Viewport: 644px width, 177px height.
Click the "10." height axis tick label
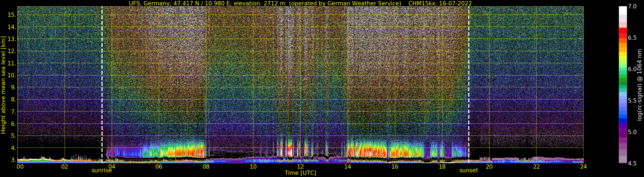12,75
